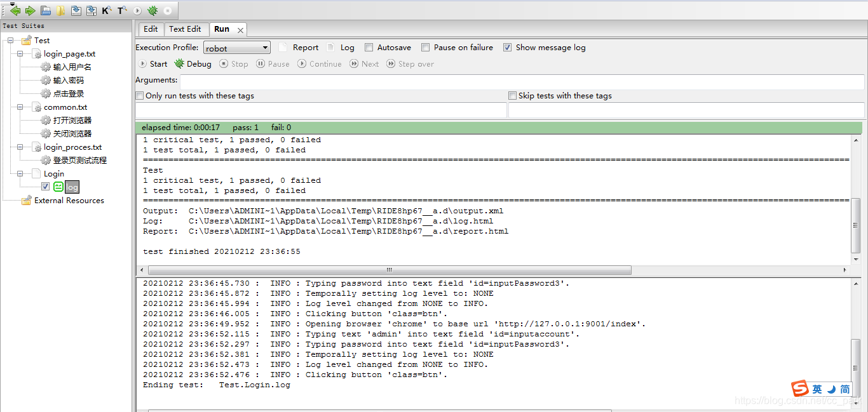
Task: Click the Debug button with the bug icon
Action: pyautogui.click(x=193, y=64)
